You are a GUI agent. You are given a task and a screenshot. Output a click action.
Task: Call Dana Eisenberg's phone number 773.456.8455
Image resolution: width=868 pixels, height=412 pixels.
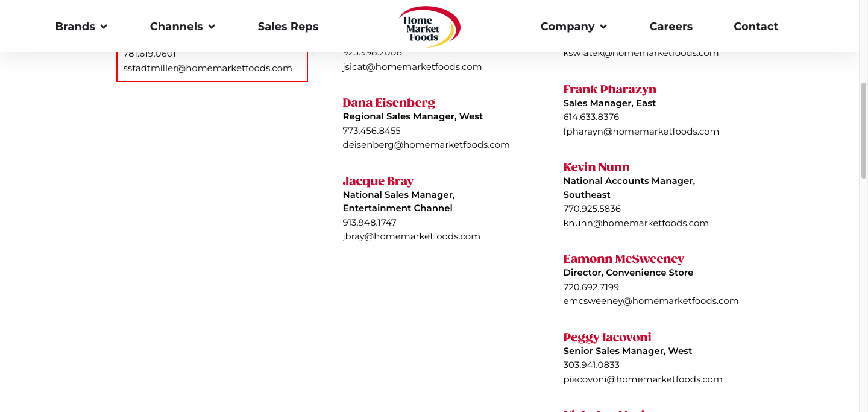click(371, 131)
